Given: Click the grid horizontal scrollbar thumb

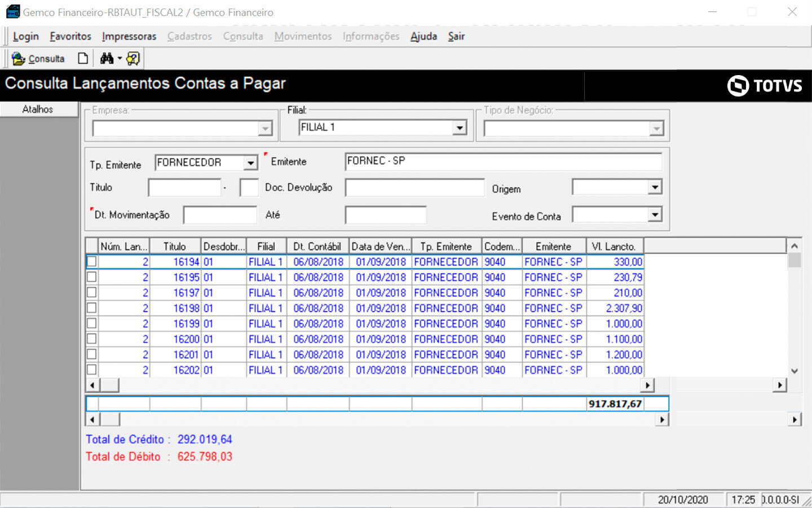Looking at the screenshot, I should [x=109, y=386].
